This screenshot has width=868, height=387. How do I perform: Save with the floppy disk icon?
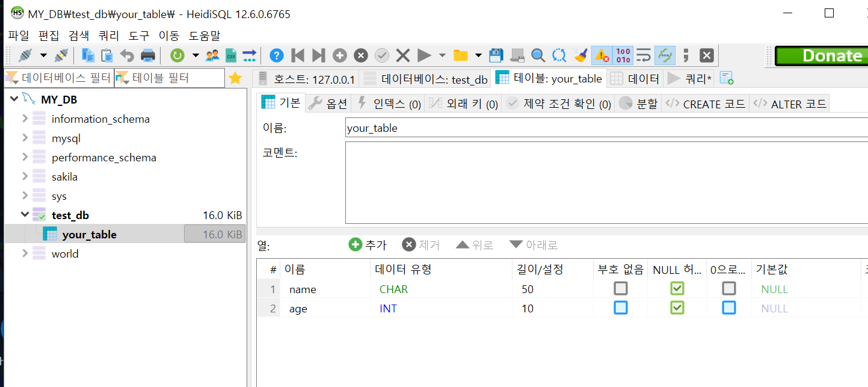click(x=496, y=56)
